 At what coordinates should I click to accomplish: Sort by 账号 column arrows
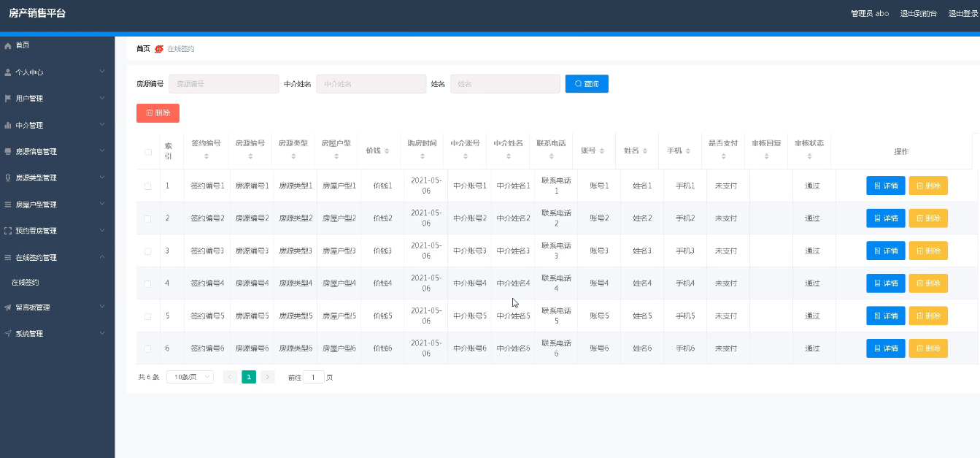602,151
